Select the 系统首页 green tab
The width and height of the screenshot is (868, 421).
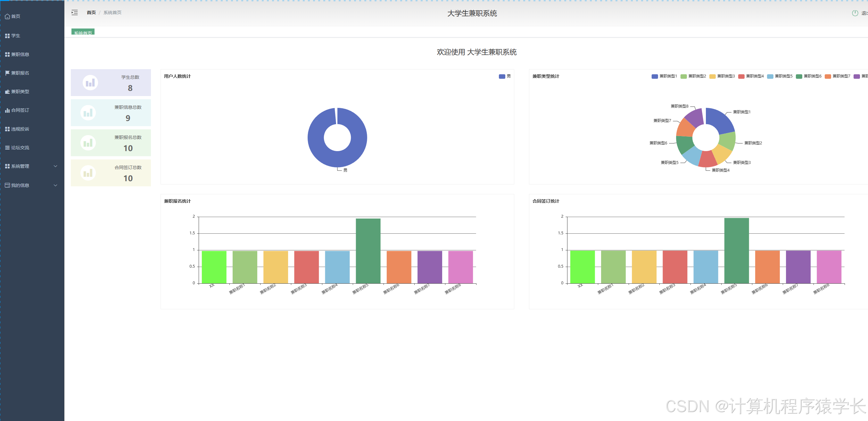pyautogui.click(x=83, y=32)
